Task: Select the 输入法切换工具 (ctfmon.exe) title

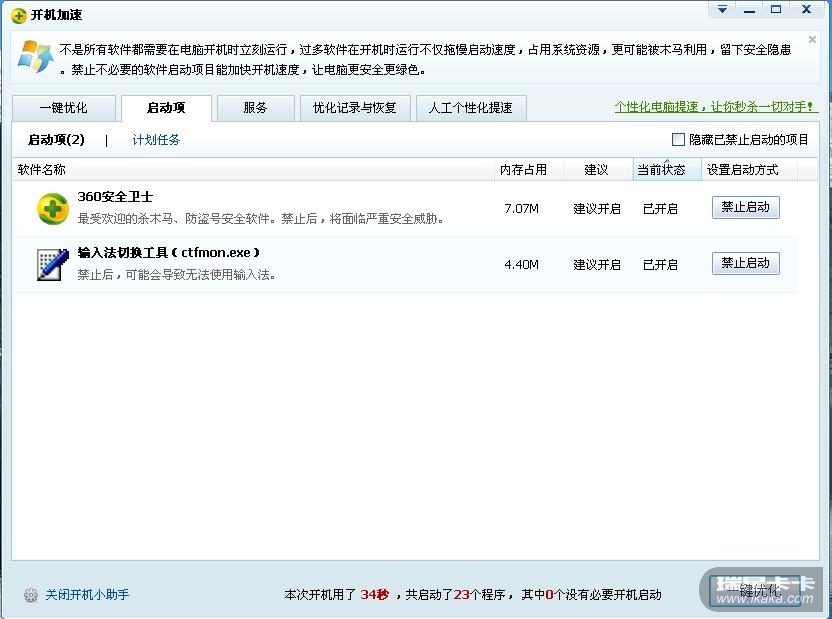Action: pos(169,252)
